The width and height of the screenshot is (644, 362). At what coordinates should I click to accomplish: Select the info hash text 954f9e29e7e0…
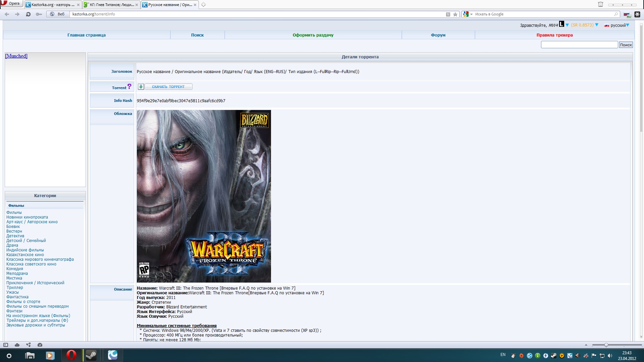[x=181, y=101]
